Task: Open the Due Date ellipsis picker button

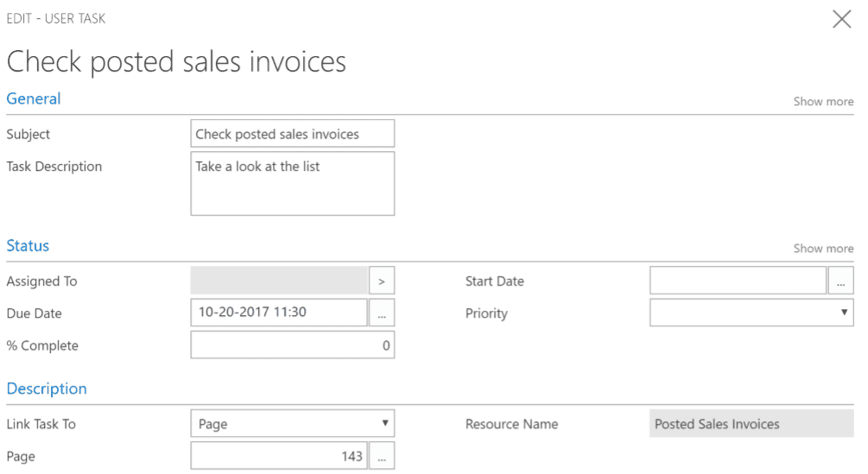Action: tap(382, 313)
